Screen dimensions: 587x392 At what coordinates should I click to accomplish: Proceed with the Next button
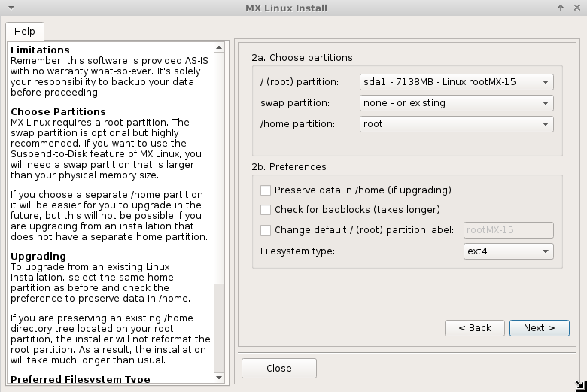point(540,328)
